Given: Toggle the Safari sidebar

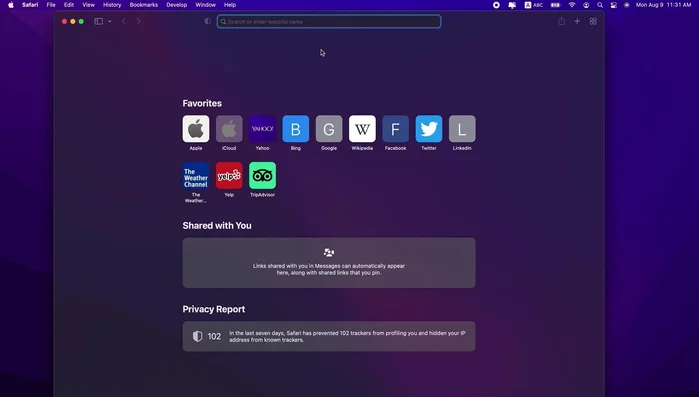Looking at the screenshot, I should tap(99, 21).
